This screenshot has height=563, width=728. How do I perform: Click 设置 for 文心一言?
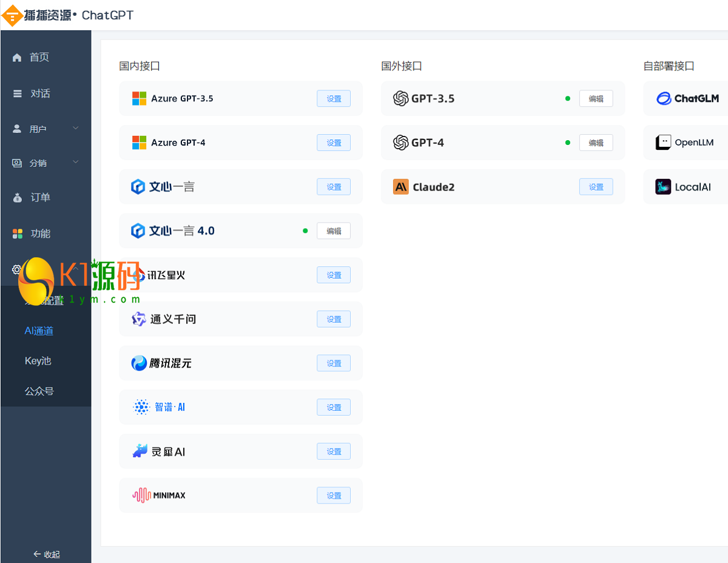pos(334,187)
